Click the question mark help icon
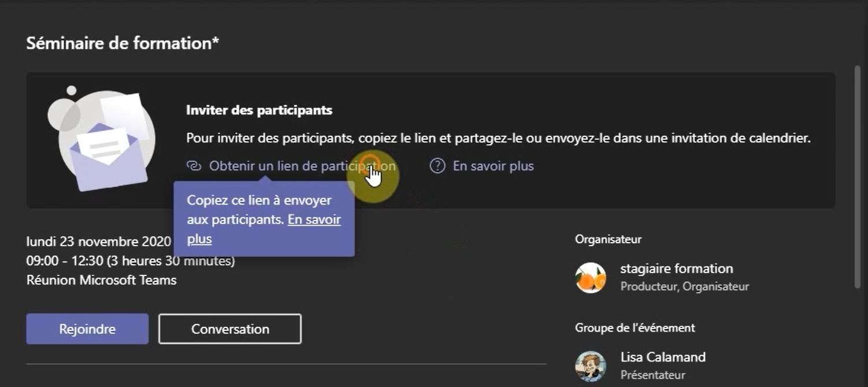This screenshot has width=868, height=387. (437, 166)
